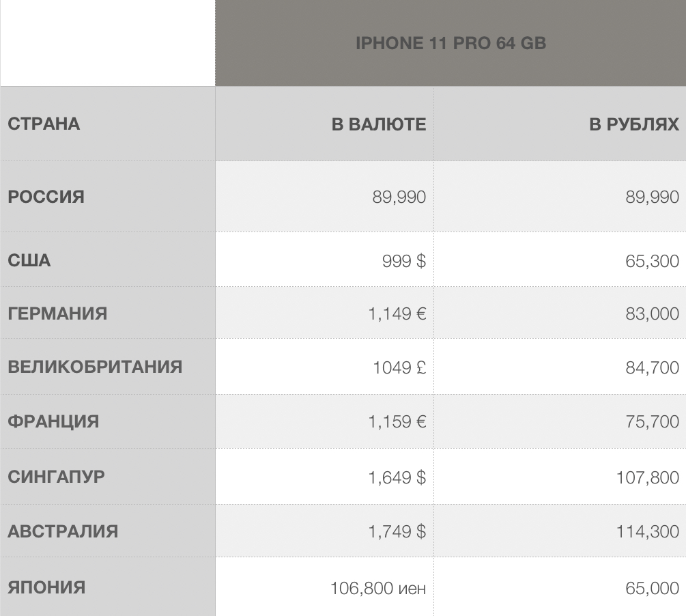Image resolution: width=686 pixels, height=616 pixels.
Task: Select the РОССИЯ row label
Action: pos(46,197)
